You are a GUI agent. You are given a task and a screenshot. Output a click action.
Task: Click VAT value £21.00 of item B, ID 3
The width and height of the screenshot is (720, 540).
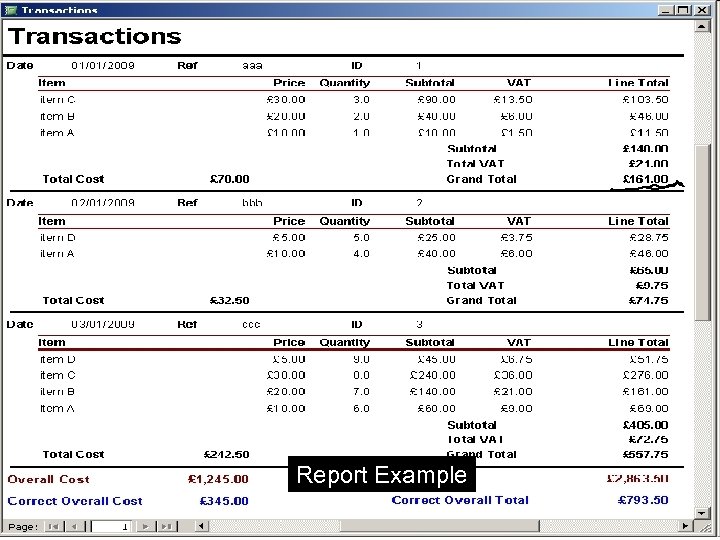[513, 392]
